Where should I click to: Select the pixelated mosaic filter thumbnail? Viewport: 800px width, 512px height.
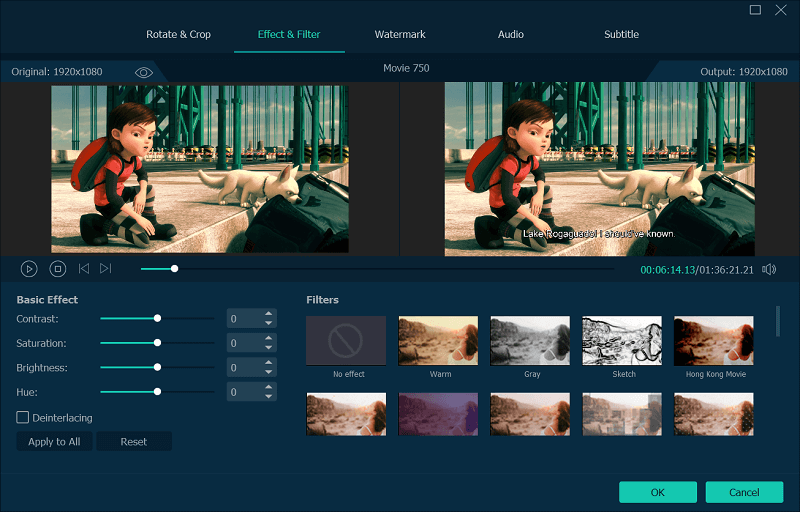click(622, 414)
